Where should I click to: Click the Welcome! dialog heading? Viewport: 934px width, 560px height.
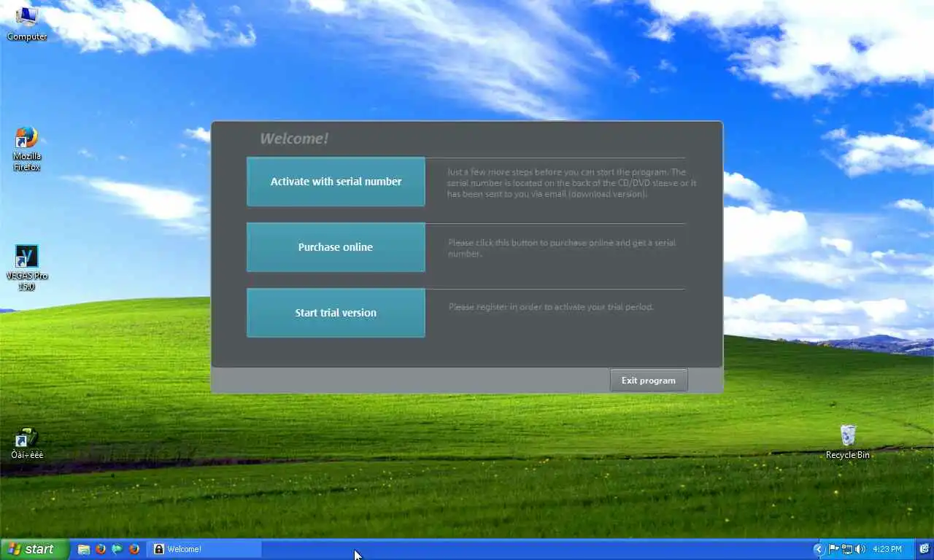(294, 139)
